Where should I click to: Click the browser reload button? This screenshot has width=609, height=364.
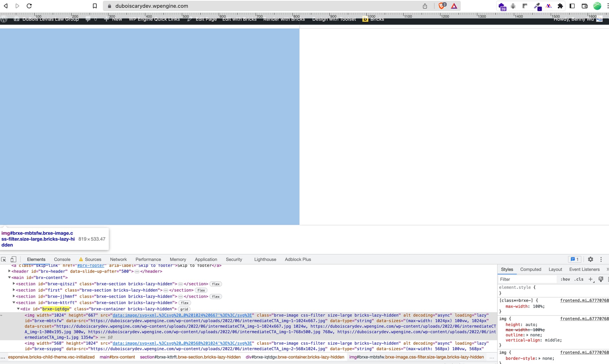coord(29,6)
